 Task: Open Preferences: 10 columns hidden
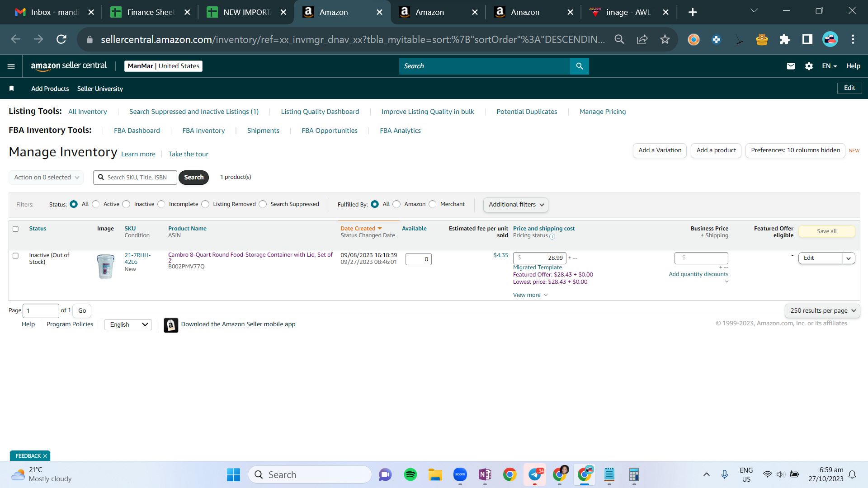pos(795,150)
